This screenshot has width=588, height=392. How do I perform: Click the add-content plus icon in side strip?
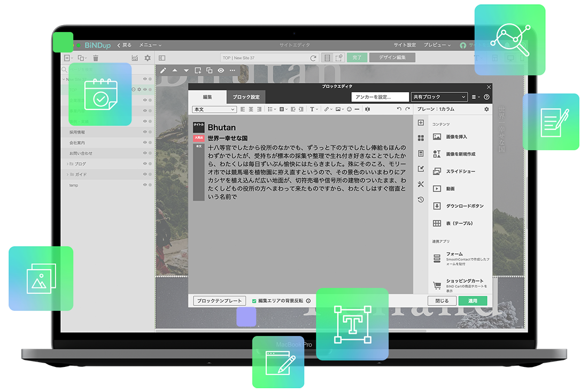click(x=421, y=122)
